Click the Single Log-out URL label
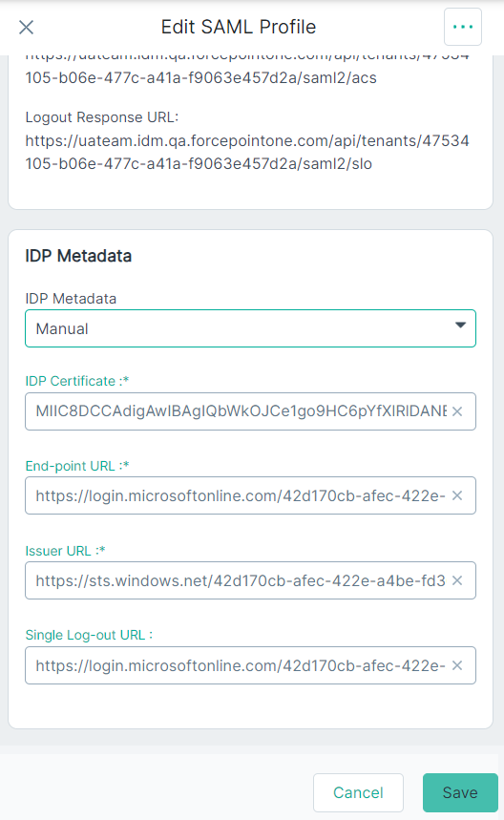 point(89,635)
